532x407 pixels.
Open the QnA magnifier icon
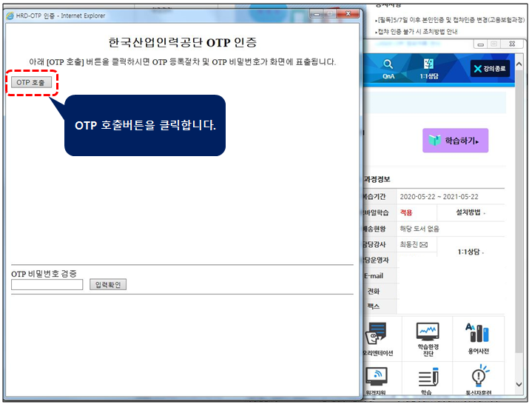388,67
